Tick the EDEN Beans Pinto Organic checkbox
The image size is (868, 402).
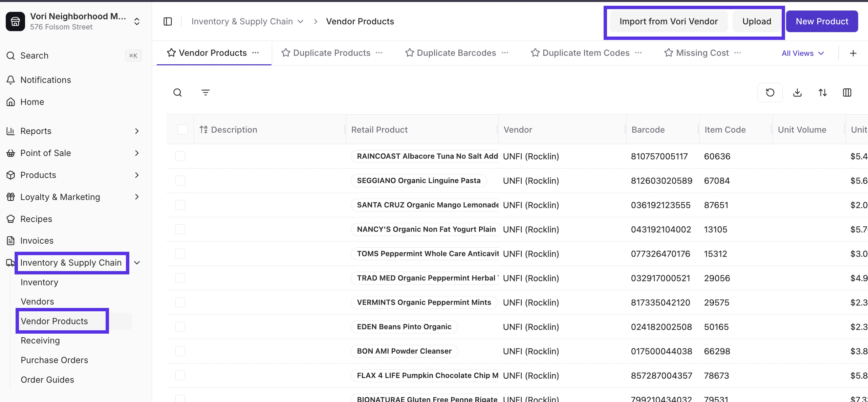click(180, 327)
